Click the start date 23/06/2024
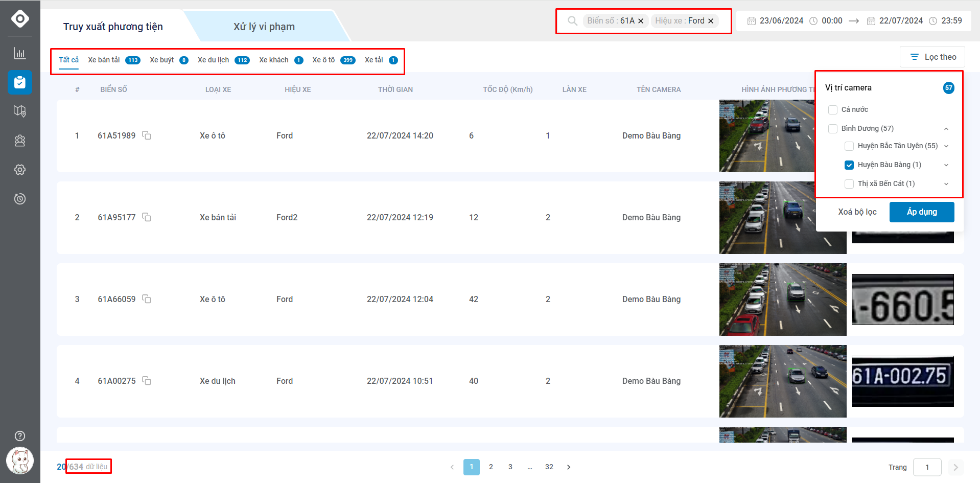 (x=781, y=21)
